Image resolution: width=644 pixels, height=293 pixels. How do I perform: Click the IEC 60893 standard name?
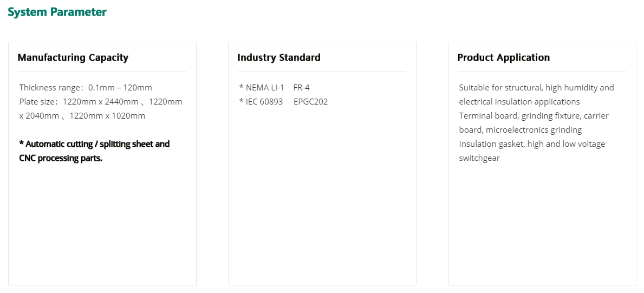[x=264, y=102]
